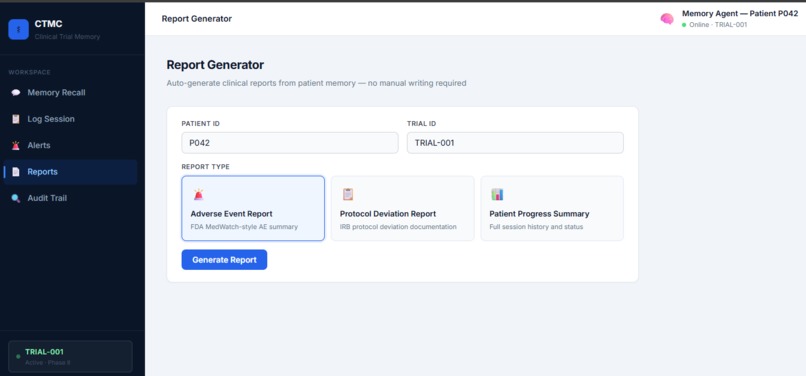Click the REPORT TYPE label
The height and width of the screenshot is (376, 806).
coord(206,167)
